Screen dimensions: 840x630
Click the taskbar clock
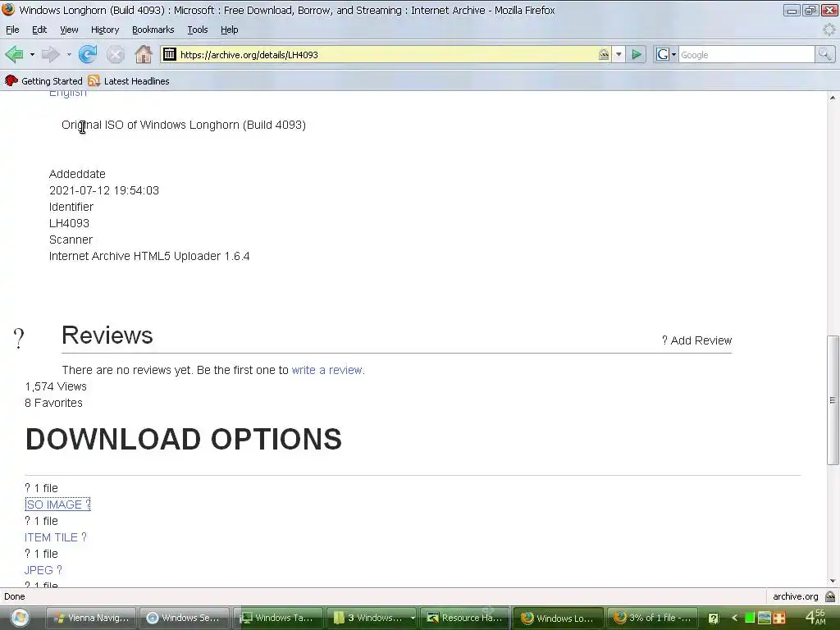click(816, 617)
